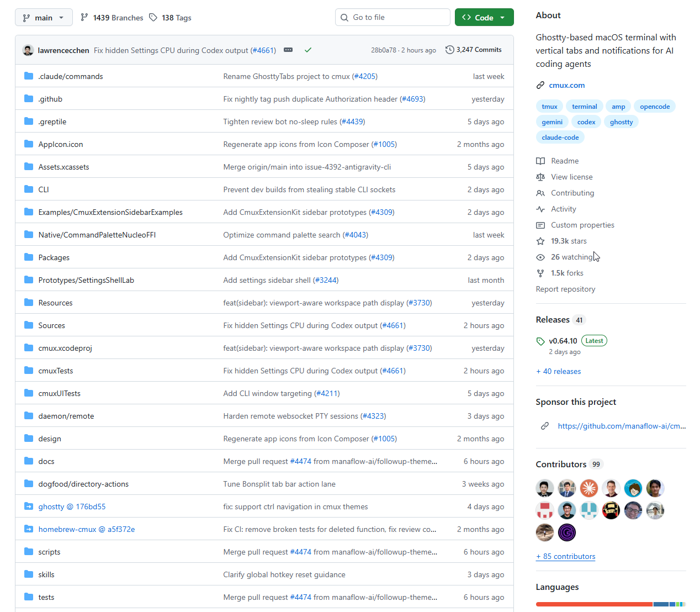This screenshot has height=612, width=700.
Task: Select the opencode topic tag
Action: [x=655, y=107]
